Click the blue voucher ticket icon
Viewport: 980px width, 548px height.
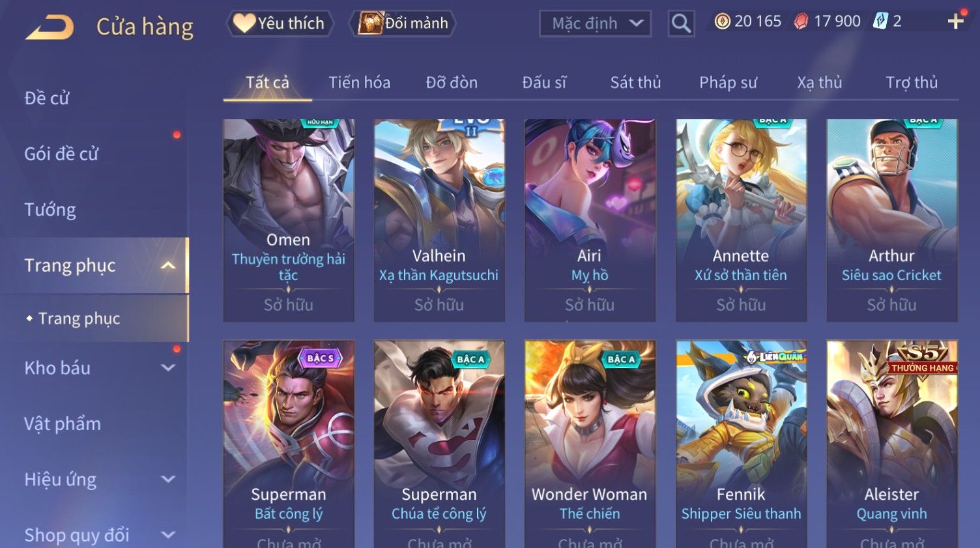(880, 21)
